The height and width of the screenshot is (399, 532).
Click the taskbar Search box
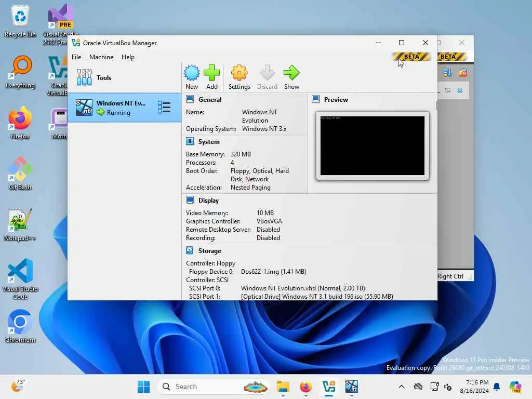coord(214,387)
